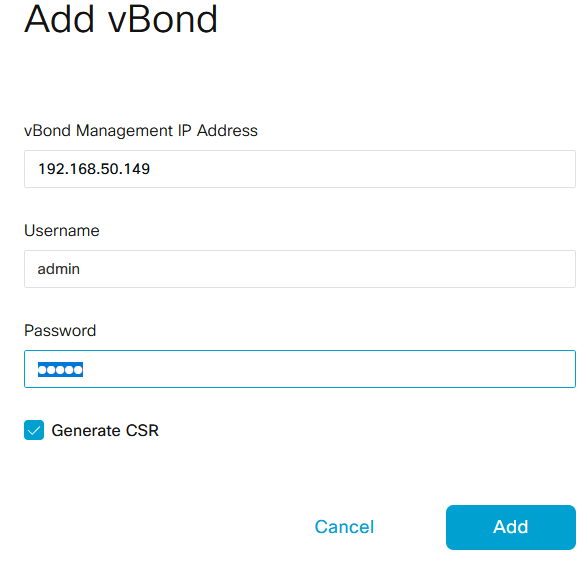Click the Cancel link

[344, 527]
